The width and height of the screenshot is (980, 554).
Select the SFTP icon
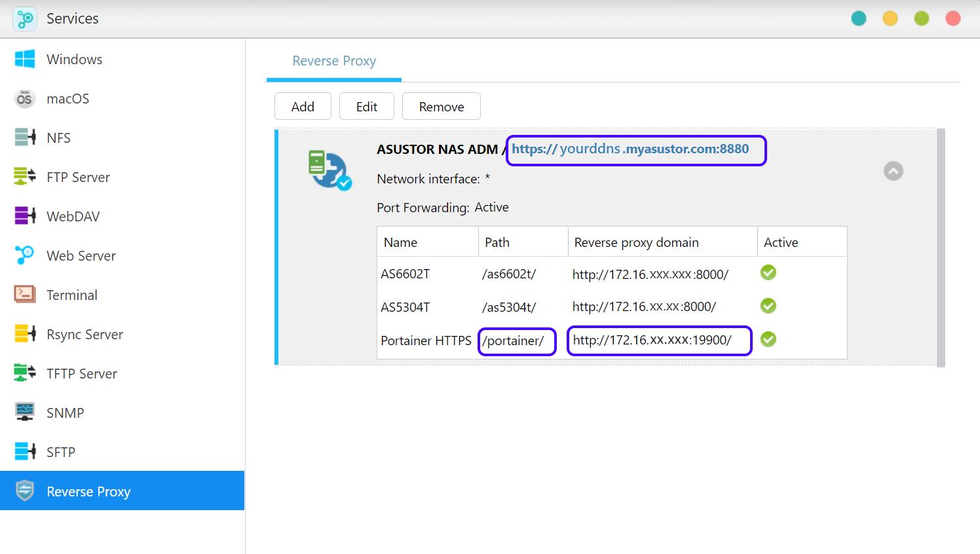coord(25,452)
